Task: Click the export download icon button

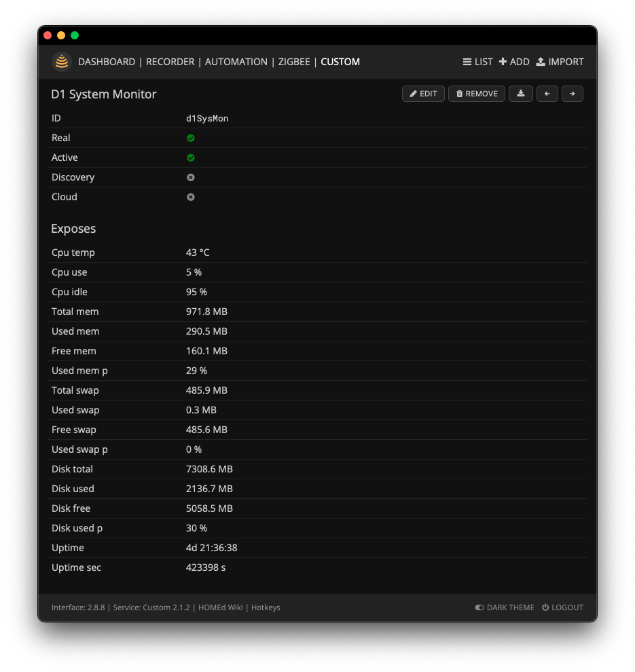Action: 521,94
